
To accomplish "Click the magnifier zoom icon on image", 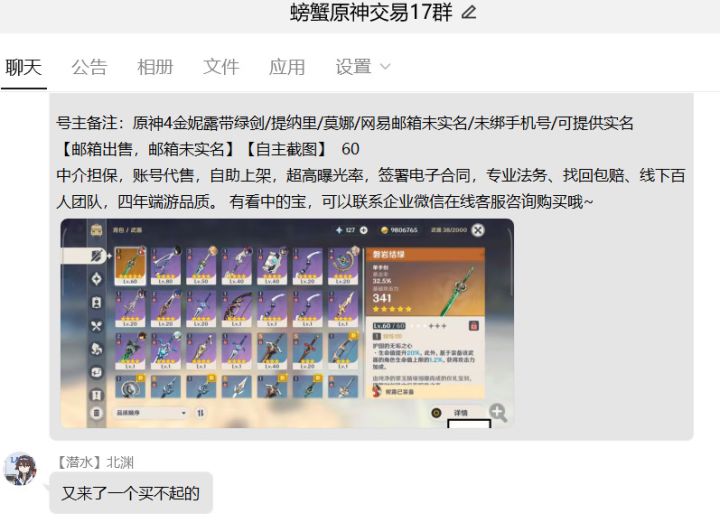I will point(498,412).
